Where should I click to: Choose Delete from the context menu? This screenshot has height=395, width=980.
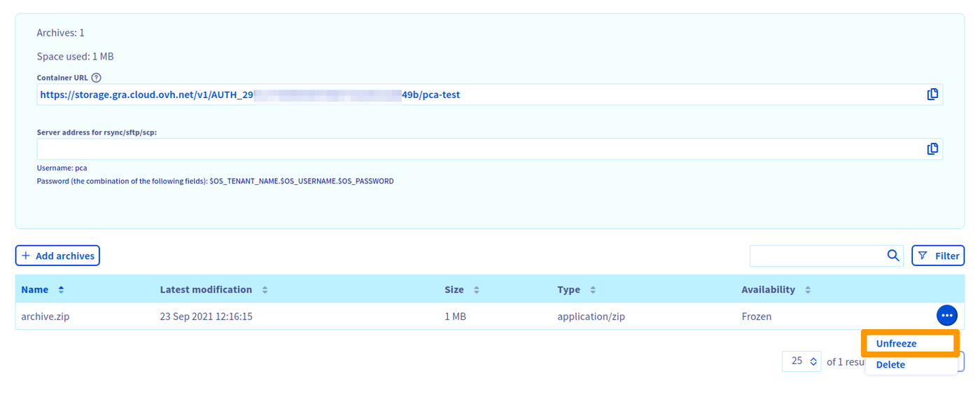[x=890, y=365]
